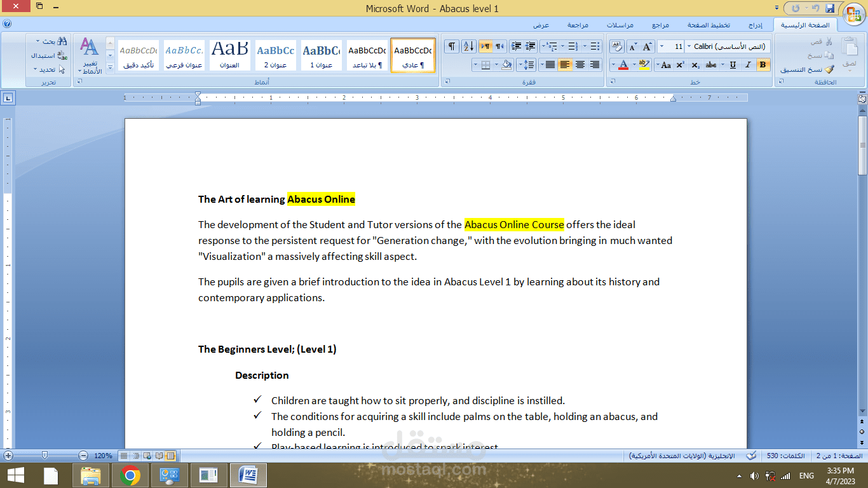Image resolution: width=868 pixels, height=488 pixels.
Task: Apply the عنوان 1 heading style
Action: point(321,55)
